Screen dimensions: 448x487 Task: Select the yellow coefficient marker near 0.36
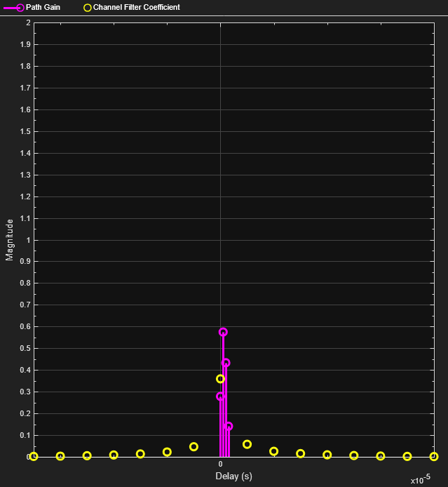pos(220,379)
